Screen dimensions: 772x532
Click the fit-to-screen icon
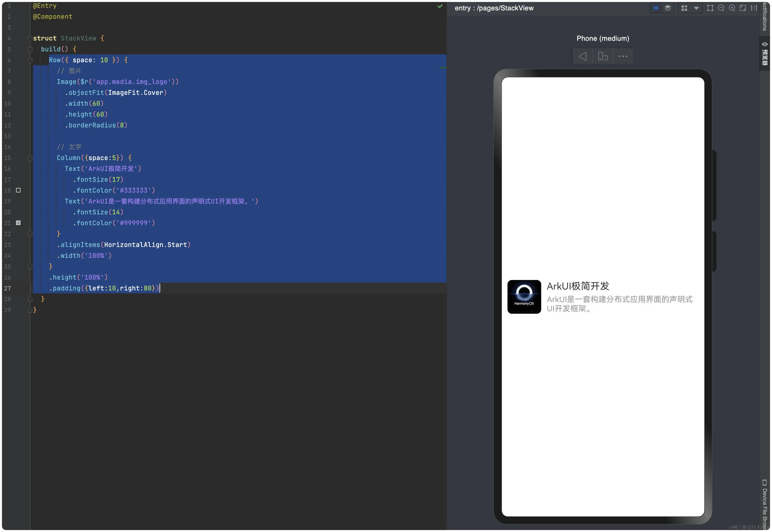[743, 8]
